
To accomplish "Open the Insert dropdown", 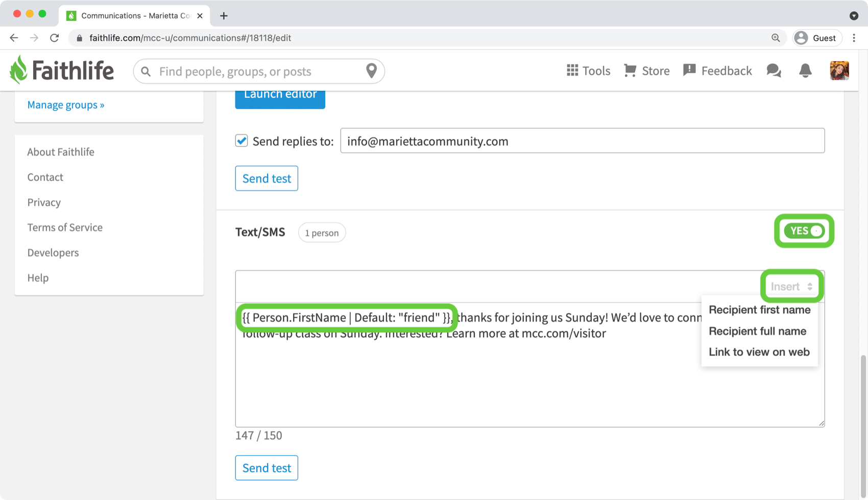I will pos(791,286).
